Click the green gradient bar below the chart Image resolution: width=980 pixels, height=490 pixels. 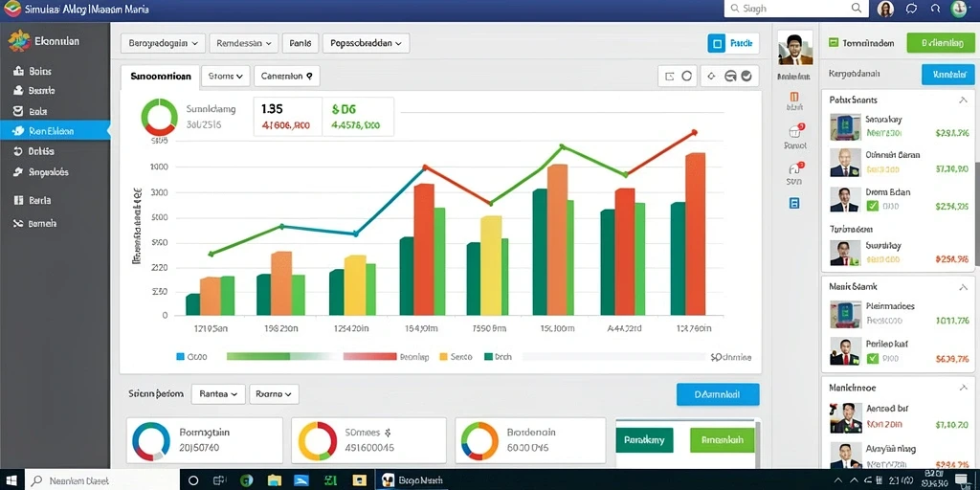coord(258,356)
